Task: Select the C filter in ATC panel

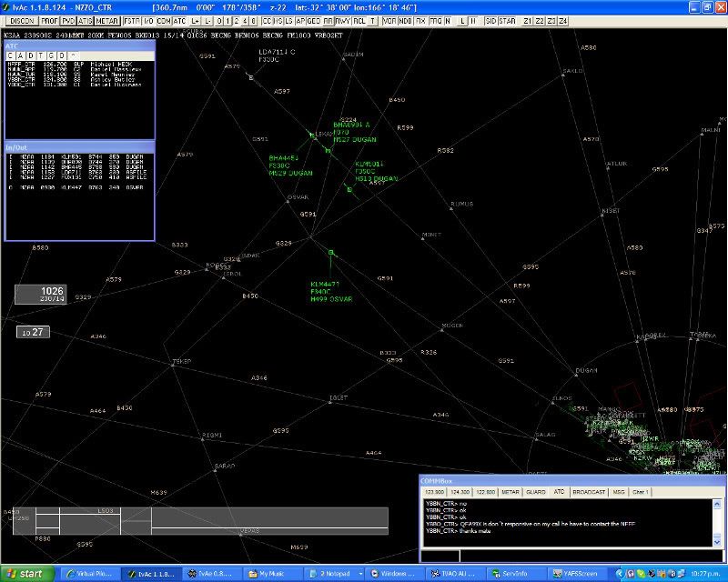Action: 11,55
